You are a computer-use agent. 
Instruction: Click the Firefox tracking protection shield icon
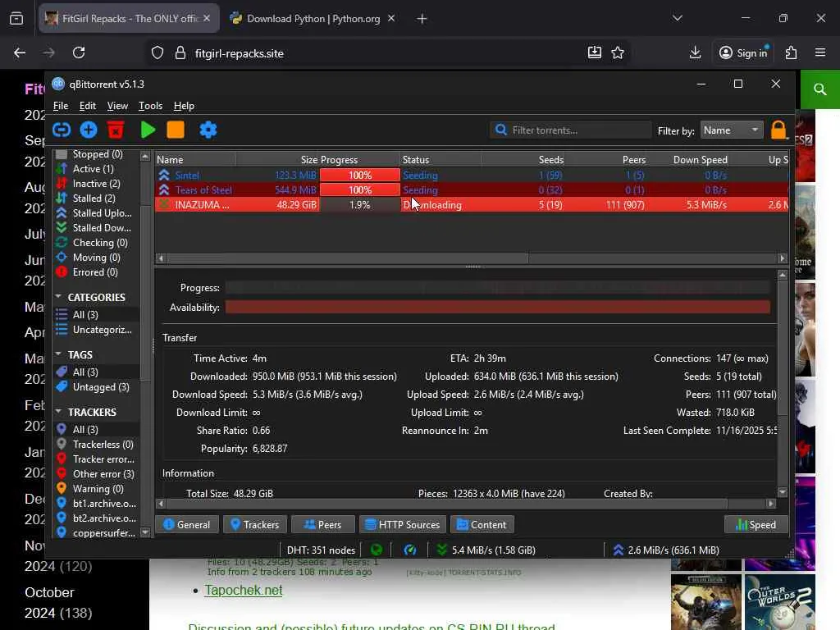pyautogui.click(x=157, y=53)
